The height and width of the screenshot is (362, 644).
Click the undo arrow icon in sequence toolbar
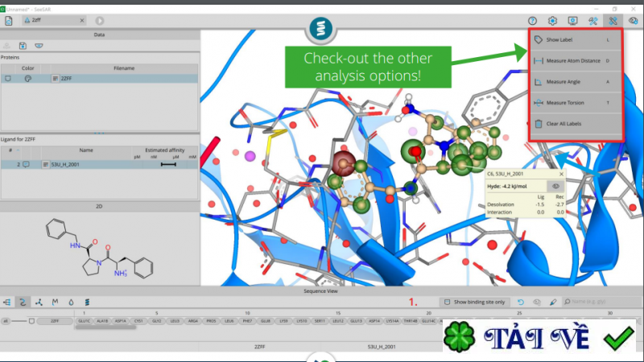[521, 302]
